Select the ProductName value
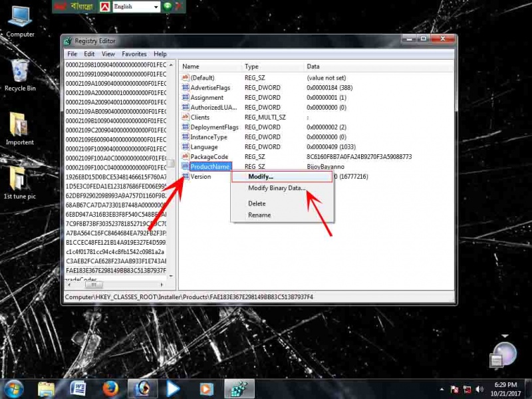532x399 pixels. (210, 167)
